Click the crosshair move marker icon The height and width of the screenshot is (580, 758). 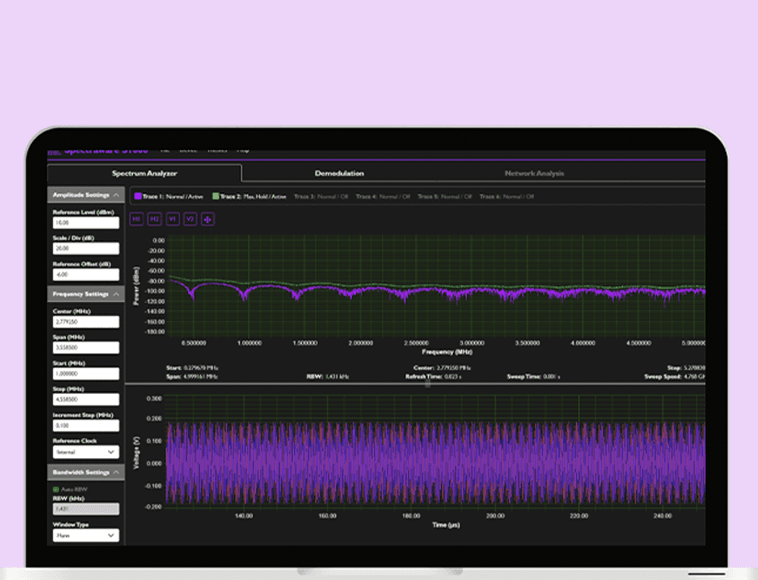[208, 219]
